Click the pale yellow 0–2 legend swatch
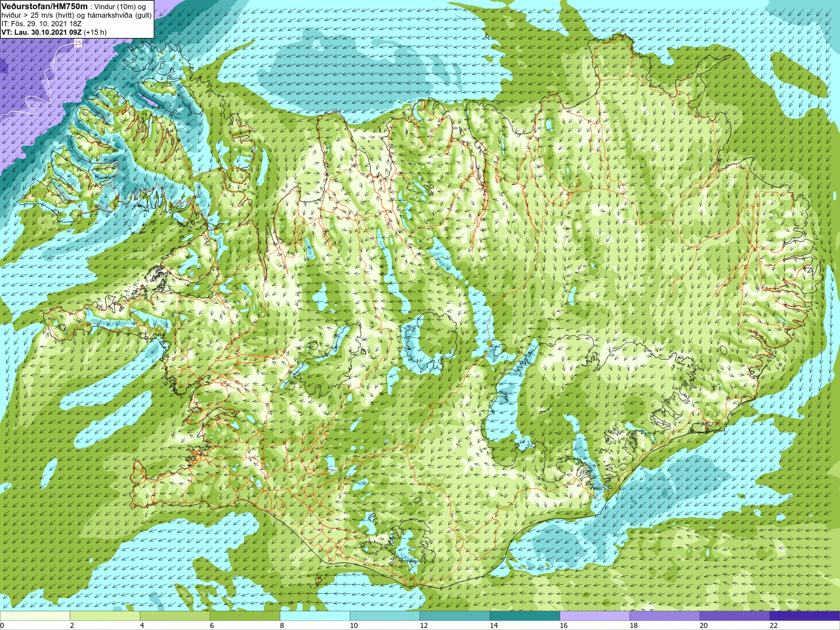840x630 pixels. coord(35,616)
